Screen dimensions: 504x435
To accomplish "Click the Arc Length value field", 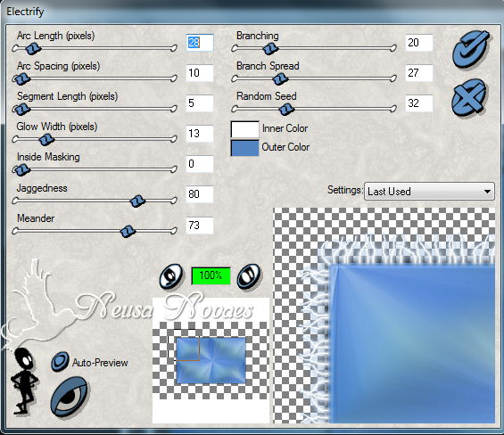I will pos(200,43).
